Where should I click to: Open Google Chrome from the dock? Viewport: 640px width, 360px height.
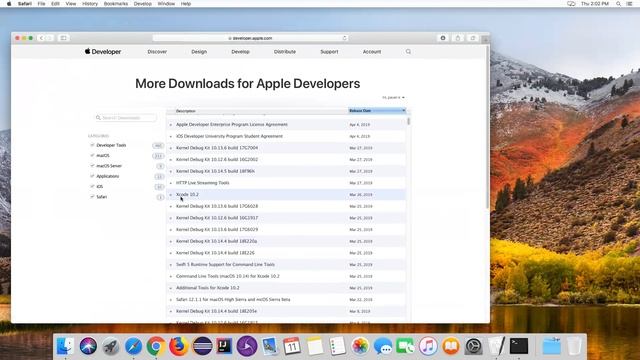pos(156,346)
